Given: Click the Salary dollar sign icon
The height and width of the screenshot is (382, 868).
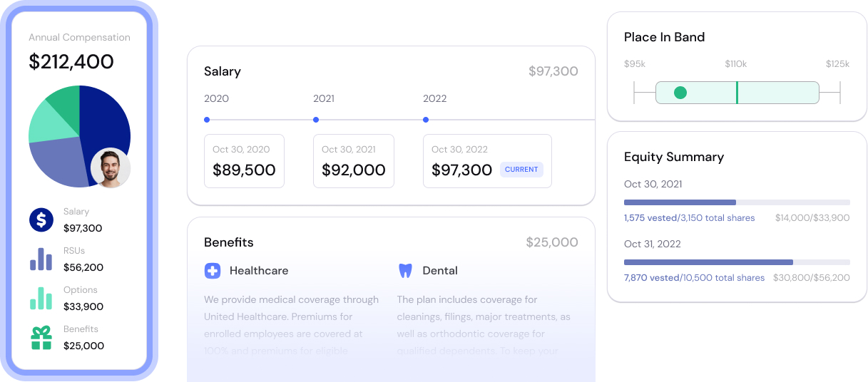Looking at the screenshot, I should (41, 220).
